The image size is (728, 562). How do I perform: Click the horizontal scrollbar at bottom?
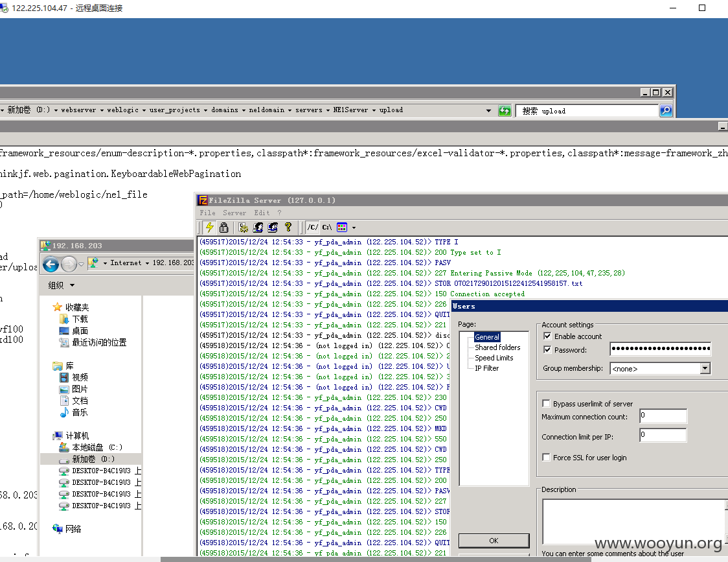pyautogui.click(x=376, y=559)
